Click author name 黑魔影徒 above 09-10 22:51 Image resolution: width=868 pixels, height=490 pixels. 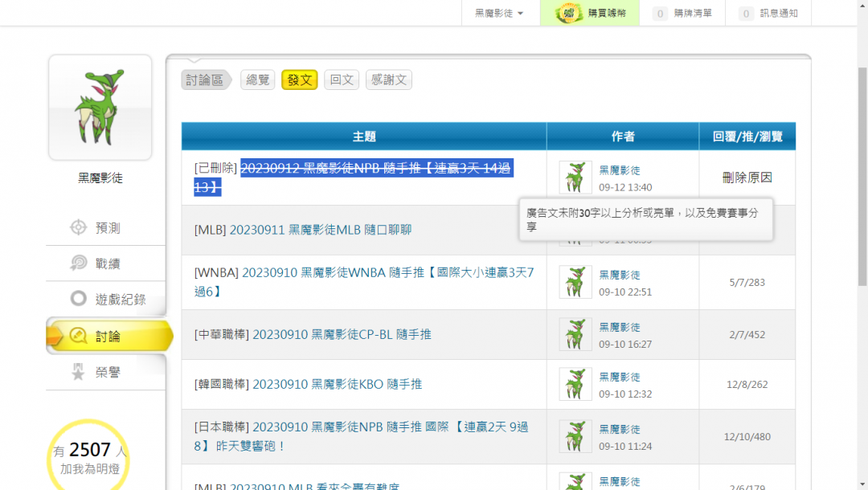point(620,275)
